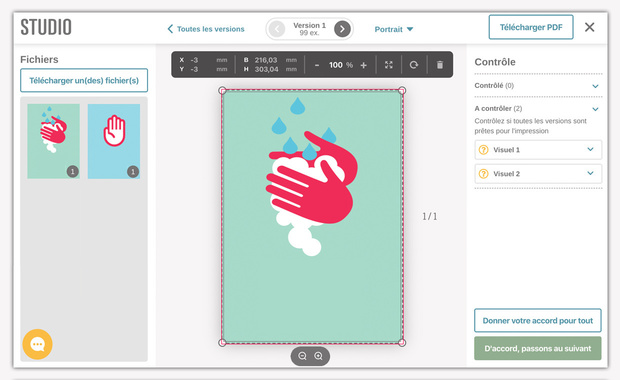Select the green handwashing thumbnail
Image resolution: width=620 pixels, height=380 pixels.
coord(53,141)
